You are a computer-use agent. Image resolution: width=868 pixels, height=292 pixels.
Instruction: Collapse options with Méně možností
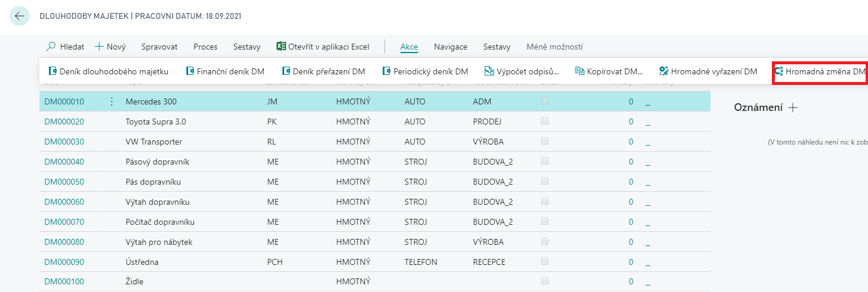[554, 47]
